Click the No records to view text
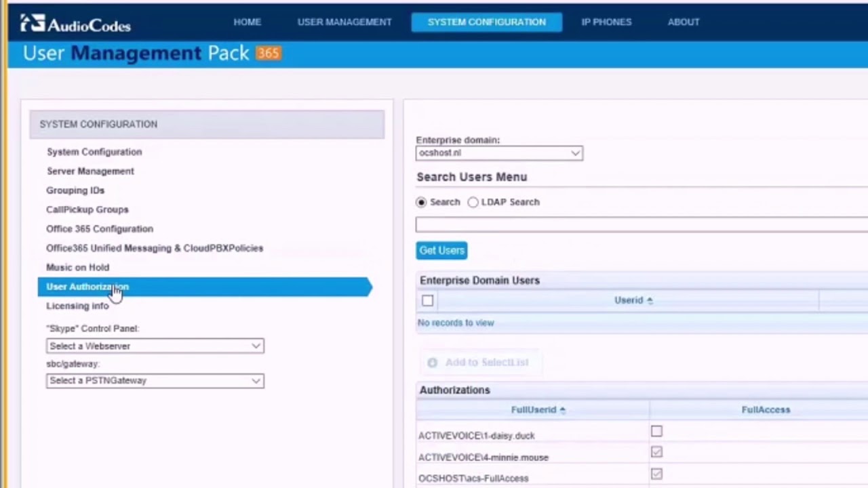This screenshot has height=488, width=868. [x=456, y=323]
